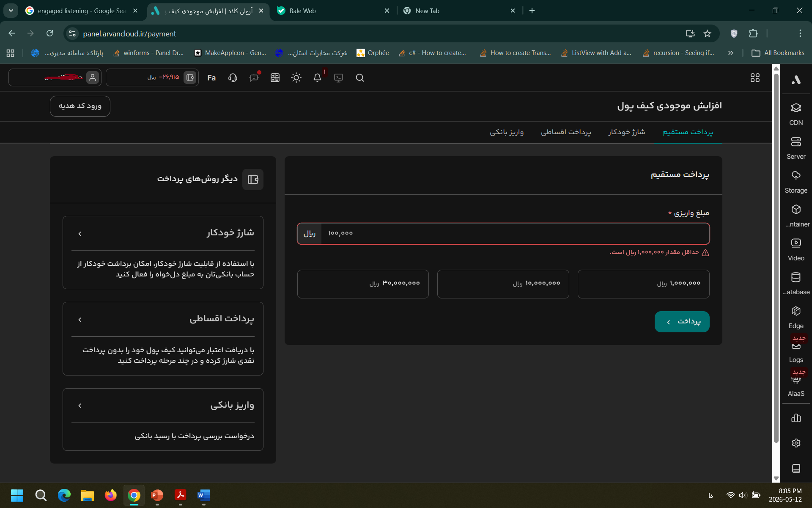The image size is (812, 508).
Task: Show more bookmarks chevron
Action: 730,53
